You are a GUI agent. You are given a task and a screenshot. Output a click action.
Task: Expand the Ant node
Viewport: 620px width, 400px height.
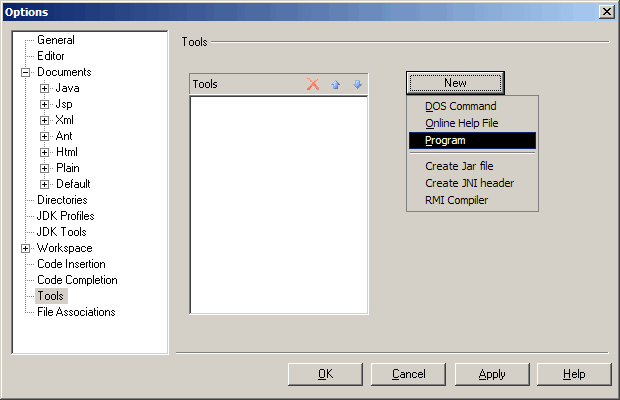click(44, 136)
